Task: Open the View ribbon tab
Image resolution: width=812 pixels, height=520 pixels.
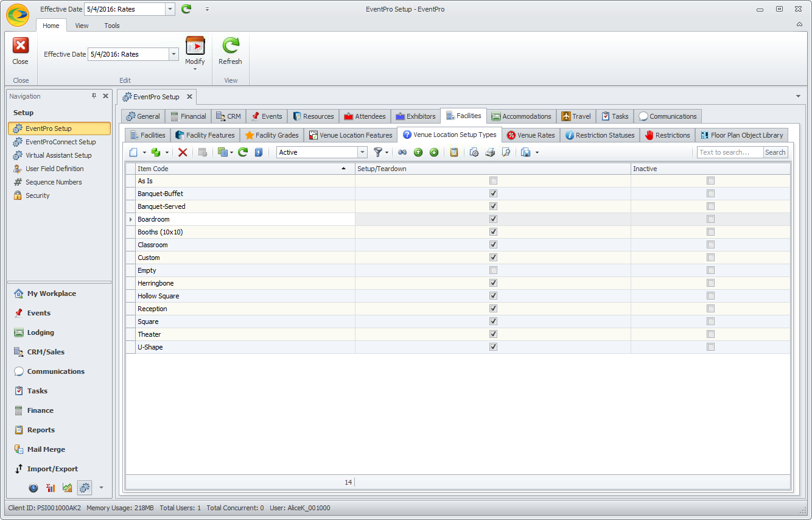Action: pyautogui.click(x=82, y=26)
